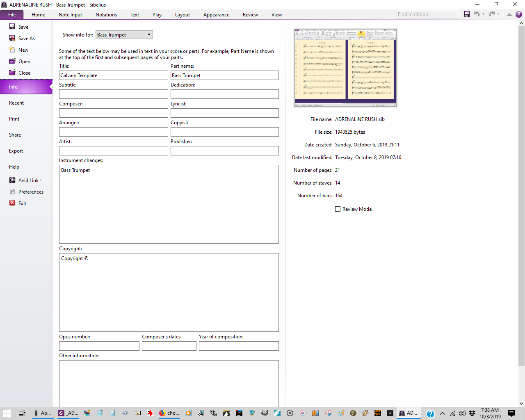Click the Year of composition field
The width and height of the screenshot is (525, 420).
239,346
